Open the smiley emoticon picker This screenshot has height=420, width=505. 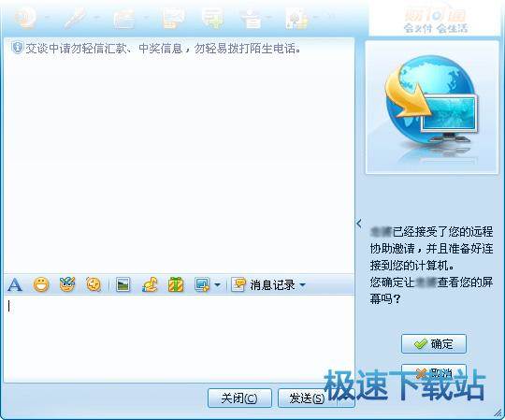[41, 284]
